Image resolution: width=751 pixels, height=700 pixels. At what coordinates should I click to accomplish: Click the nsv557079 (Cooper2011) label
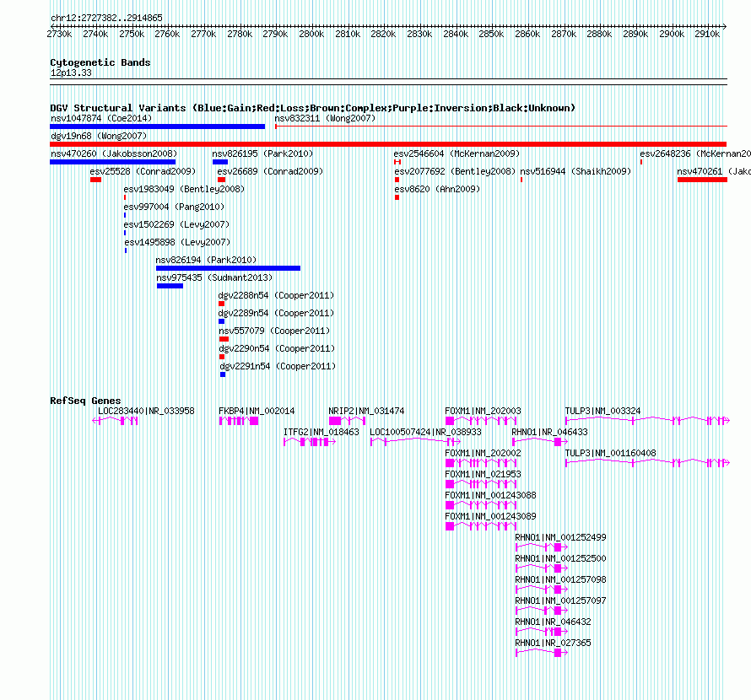[274, 331]
